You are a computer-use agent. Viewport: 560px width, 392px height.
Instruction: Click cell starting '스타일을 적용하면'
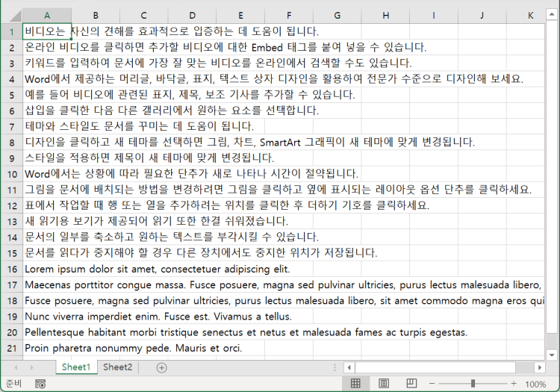[47, 158]
